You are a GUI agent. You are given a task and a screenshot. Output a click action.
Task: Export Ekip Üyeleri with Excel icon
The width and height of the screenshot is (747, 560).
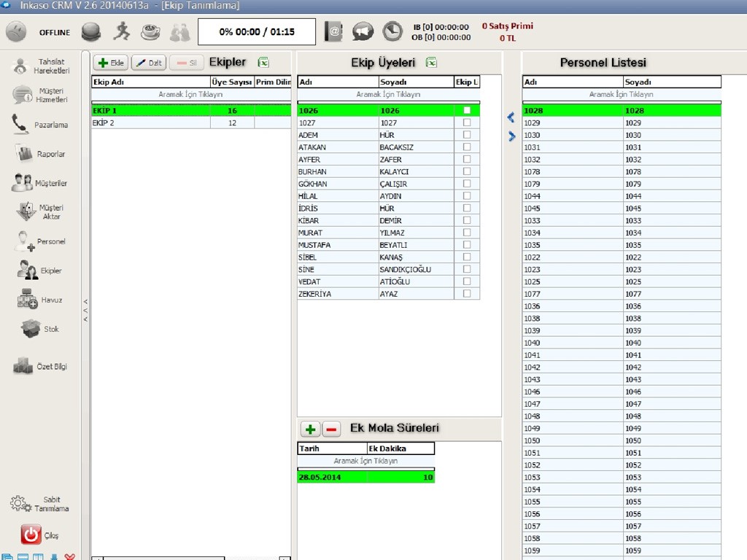tap(431, 63)
